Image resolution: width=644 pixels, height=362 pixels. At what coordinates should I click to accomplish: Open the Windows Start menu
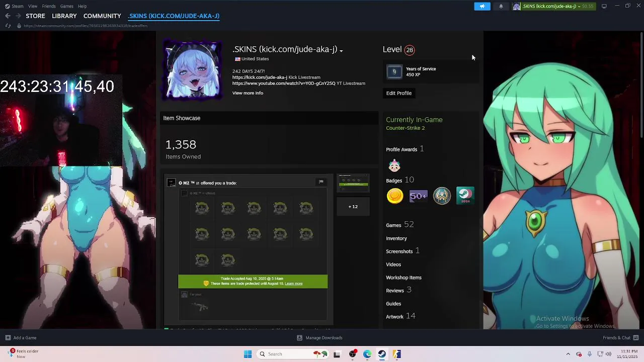pos(248,354)
